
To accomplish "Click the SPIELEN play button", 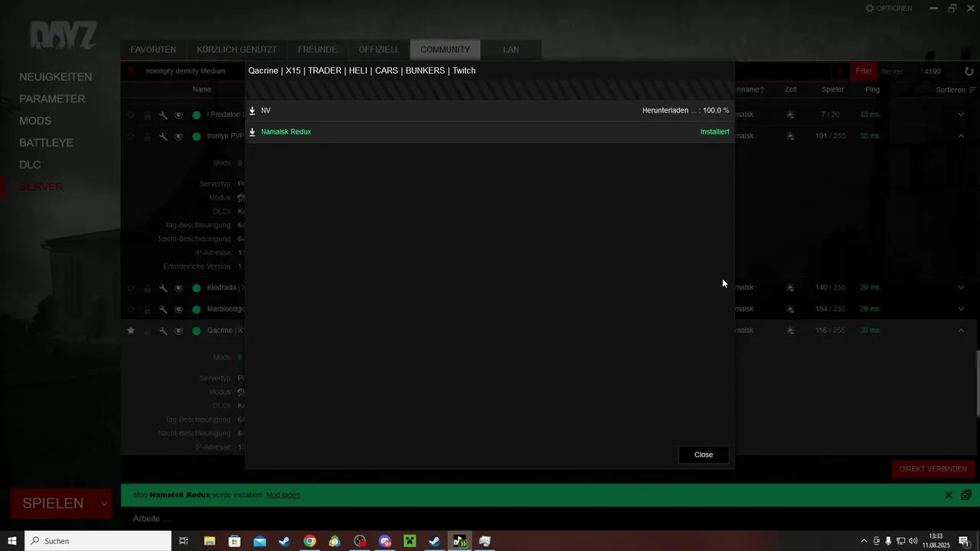I will click(53, 504).
